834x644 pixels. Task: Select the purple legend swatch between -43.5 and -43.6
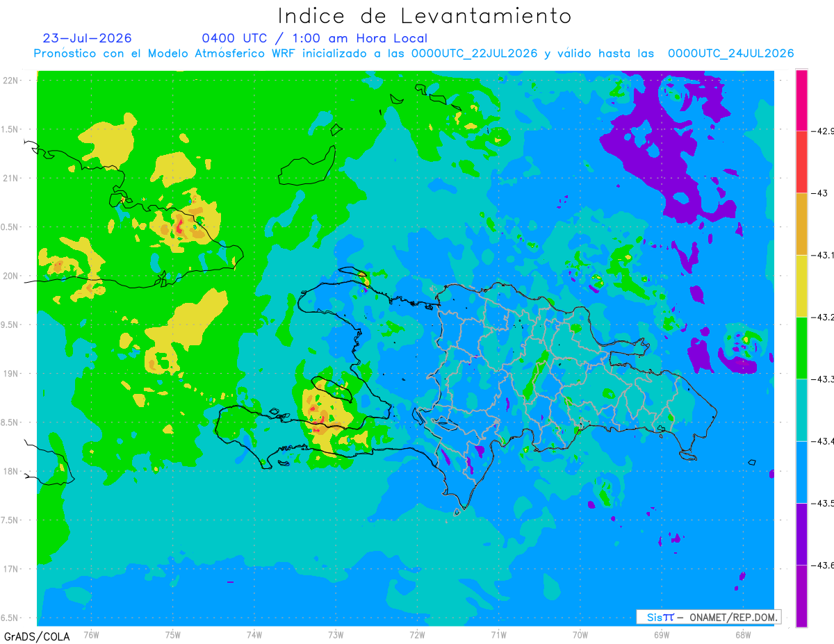tap(801, 534)
